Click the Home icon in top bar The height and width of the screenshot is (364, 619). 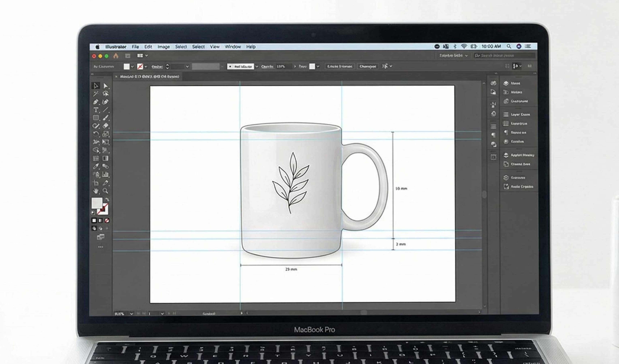116,56
